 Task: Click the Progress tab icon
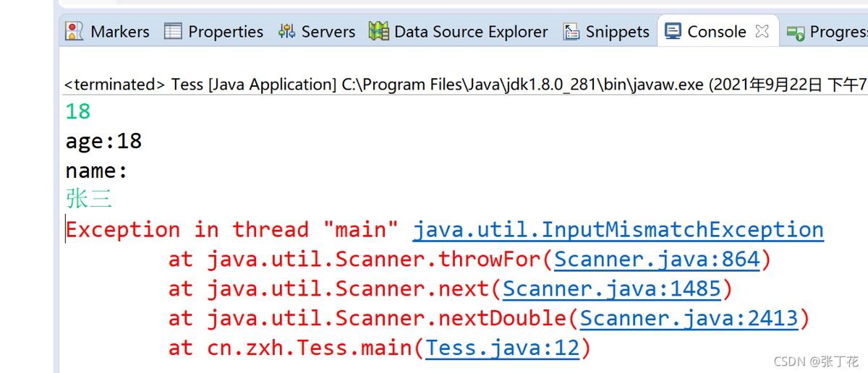[796, 32]
